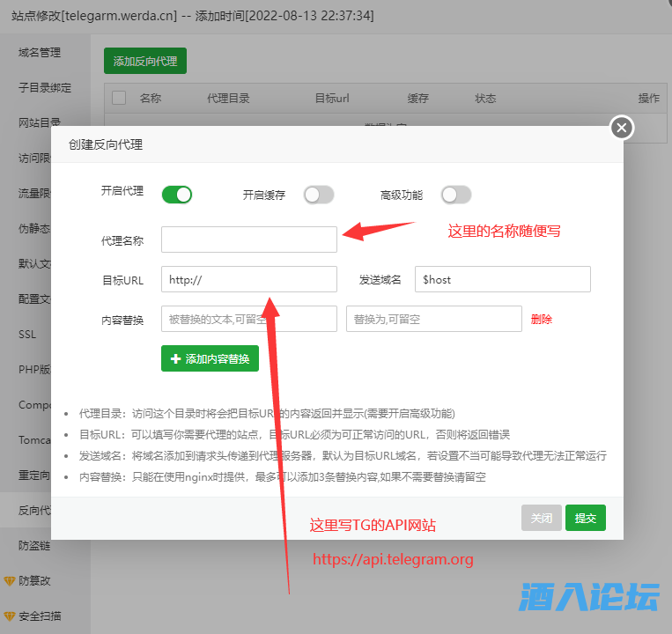672x634 pixels.
Task: Submit the proxy form with 提交
Action: (586, 518)
